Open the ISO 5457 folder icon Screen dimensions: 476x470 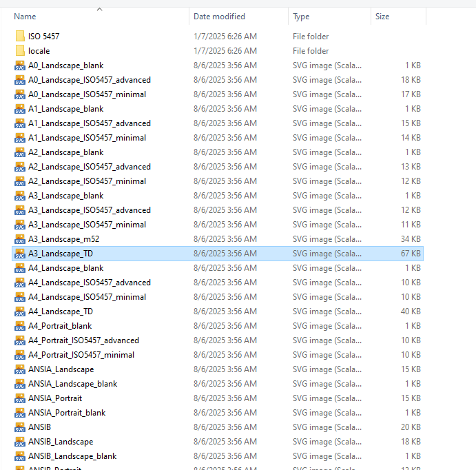pyautogui.click(x=20, y=36)
